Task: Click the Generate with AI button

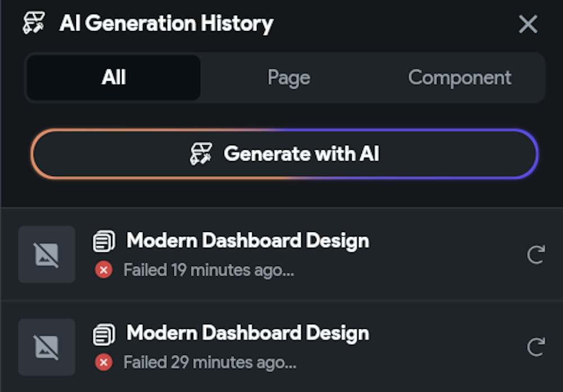Action: pyautogui.click(x=284, y=154)
